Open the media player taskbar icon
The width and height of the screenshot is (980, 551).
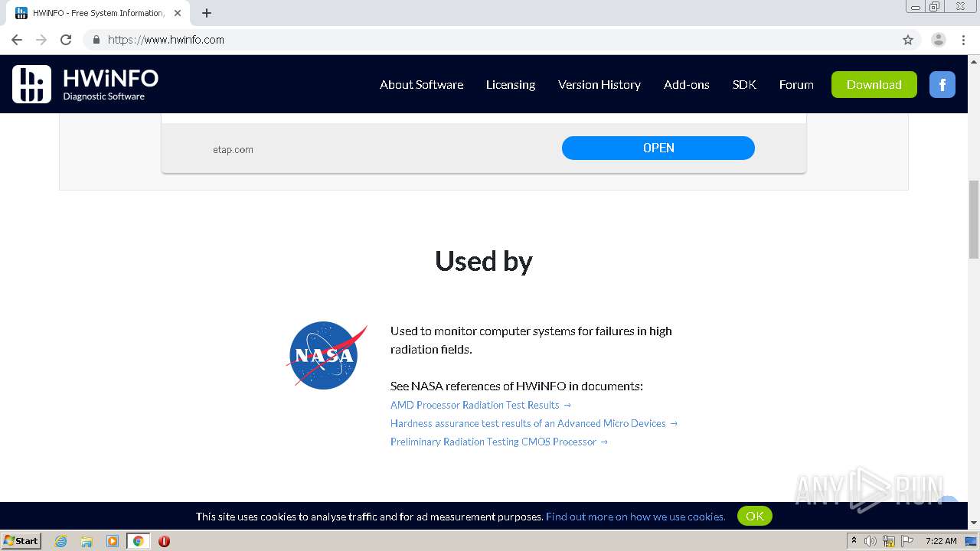(113, 541)
